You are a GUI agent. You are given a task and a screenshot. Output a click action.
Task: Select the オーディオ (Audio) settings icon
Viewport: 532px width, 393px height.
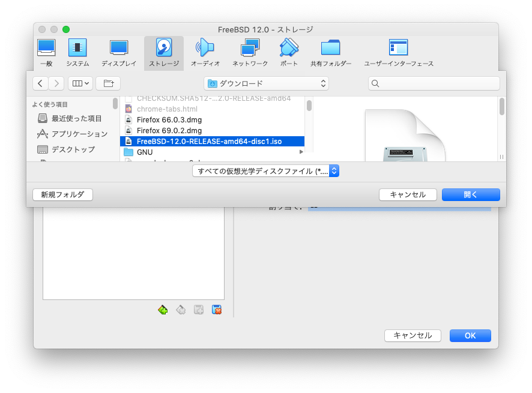point(205,53)
